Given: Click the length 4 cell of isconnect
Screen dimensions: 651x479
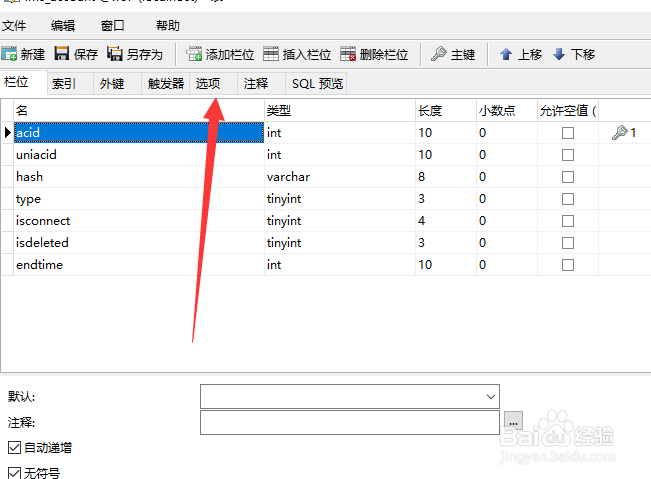Looking at the screenshot, I should click(445, 220).
